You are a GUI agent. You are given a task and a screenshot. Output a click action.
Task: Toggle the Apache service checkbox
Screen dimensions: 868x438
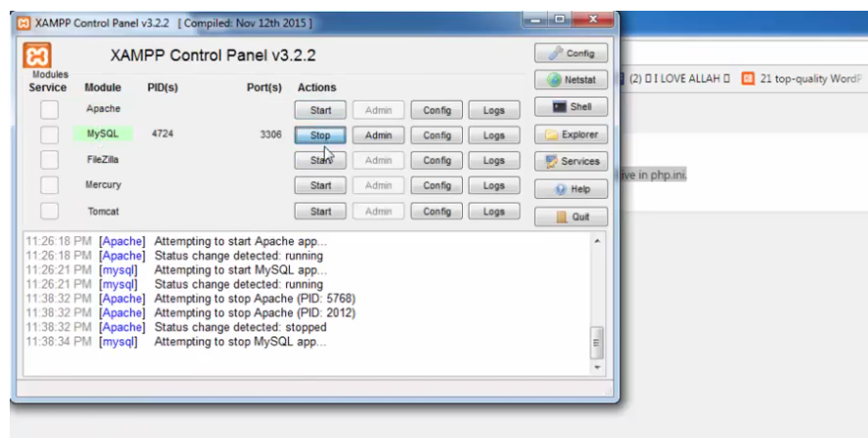tap(49, 109)
